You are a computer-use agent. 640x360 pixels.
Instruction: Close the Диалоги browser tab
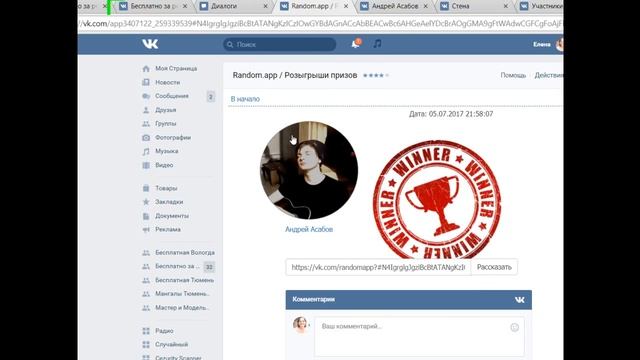tap(266, 6)
